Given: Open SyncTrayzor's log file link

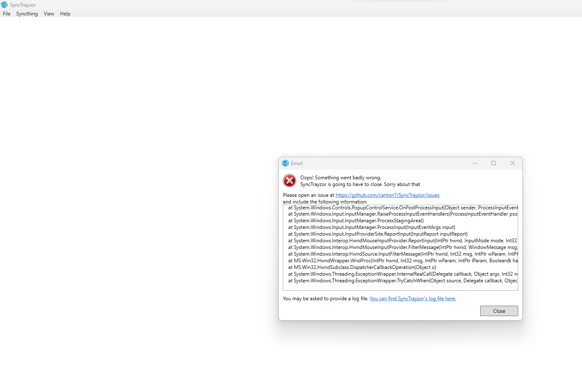Looking at the screenshot, I should pos(412,298).
